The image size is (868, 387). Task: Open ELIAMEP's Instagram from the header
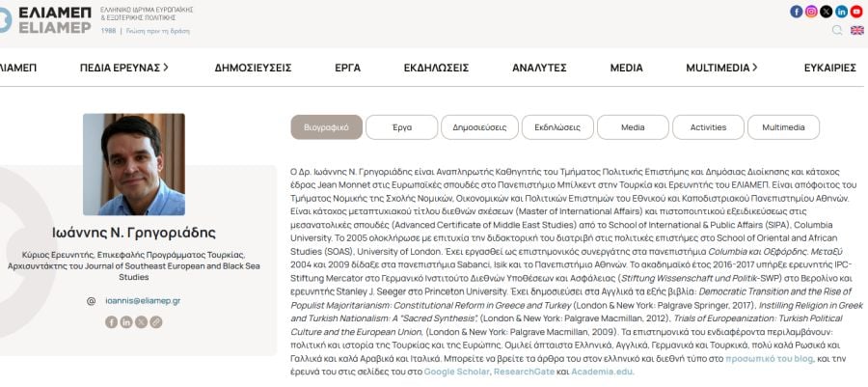(811, 12)
